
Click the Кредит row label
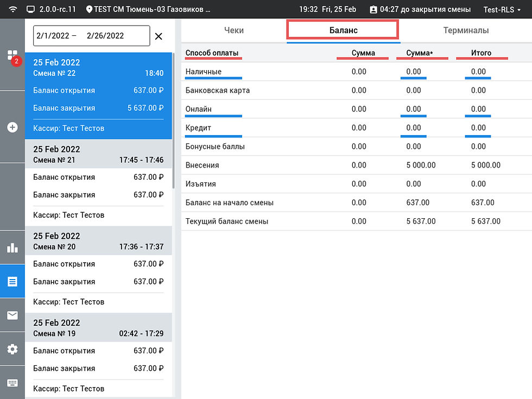[198, 128]
